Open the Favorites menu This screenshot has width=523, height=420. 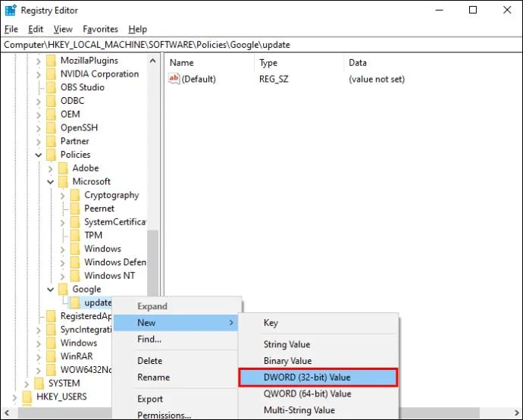coord(100,30)
